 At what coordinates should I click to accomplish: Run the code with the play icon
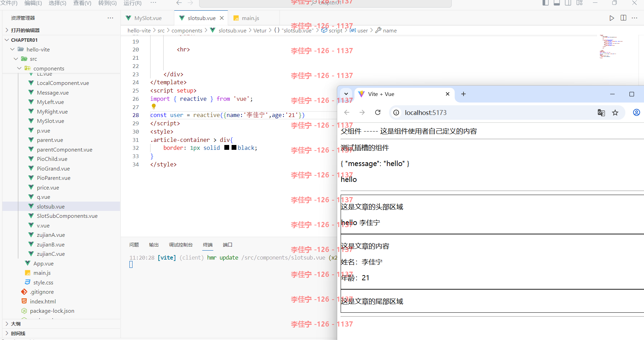pos(612,18)
